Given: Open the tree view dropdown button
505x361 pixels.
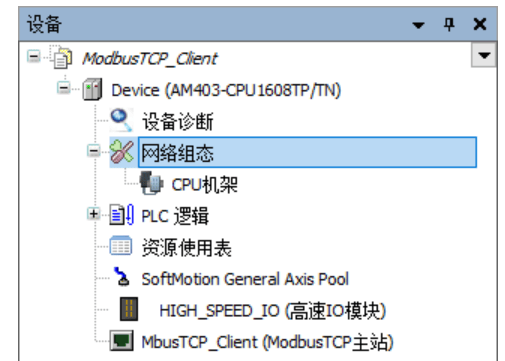Looking at the screenshot, I should point(484,55).
